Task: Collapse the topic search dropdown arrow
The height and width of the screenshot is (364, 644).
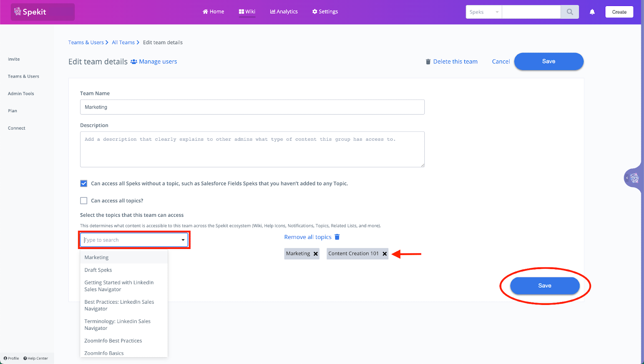Action: [x=183, y=240]
